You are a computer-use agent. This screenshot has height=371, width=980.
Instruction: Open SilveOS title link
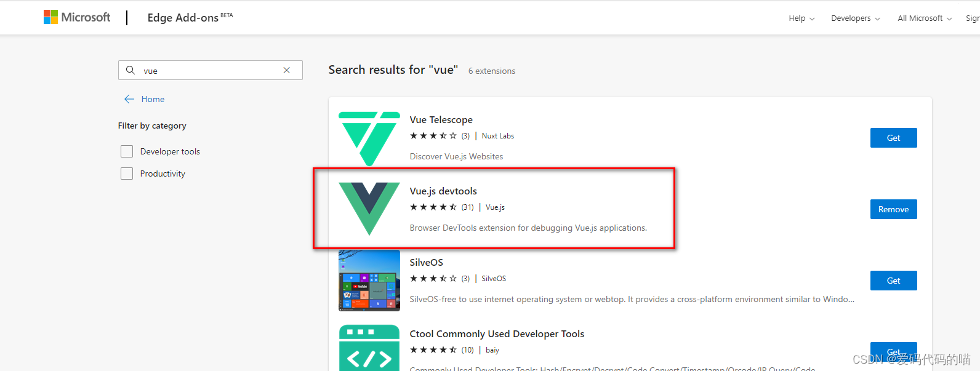coord(427,262)
